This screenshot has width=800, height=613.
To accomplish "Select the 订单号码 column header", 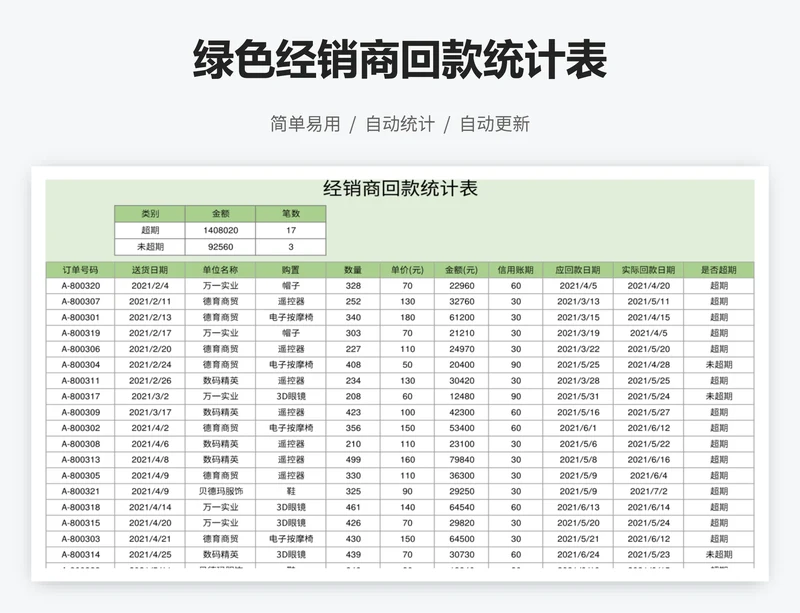I will [80, 270].
